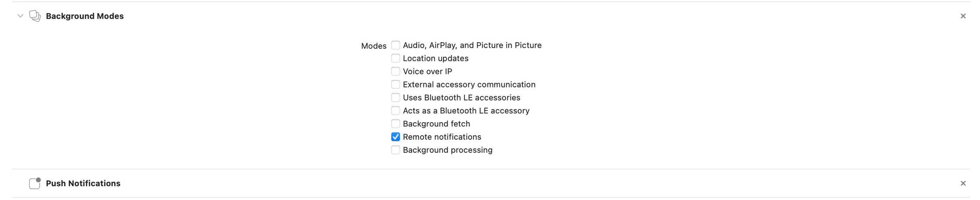Viewport: 980px width, 200px height.
Task: Uncheck Remote notifications
Action: click(x=395, y=137)
